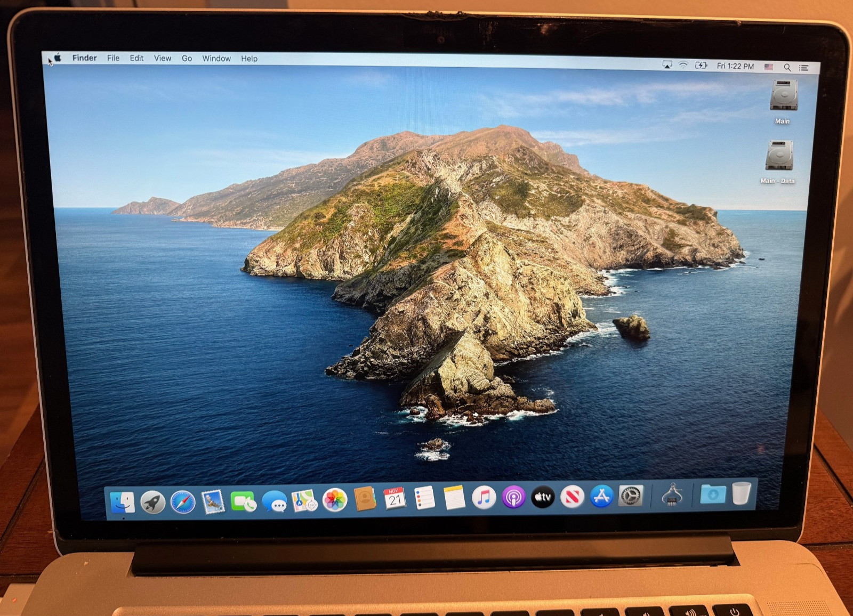The image size is (853, 616).
Task: Open the Help menu
Action: tap(249, 59)
